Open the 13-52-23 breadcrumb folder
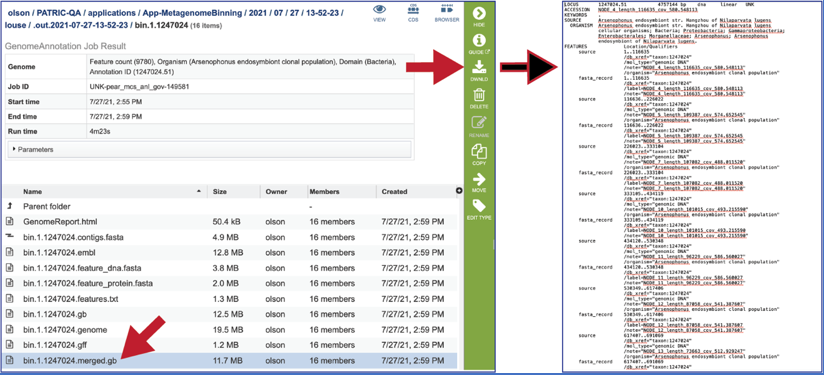The image size is (824, 375). click(x=323, y=13)
